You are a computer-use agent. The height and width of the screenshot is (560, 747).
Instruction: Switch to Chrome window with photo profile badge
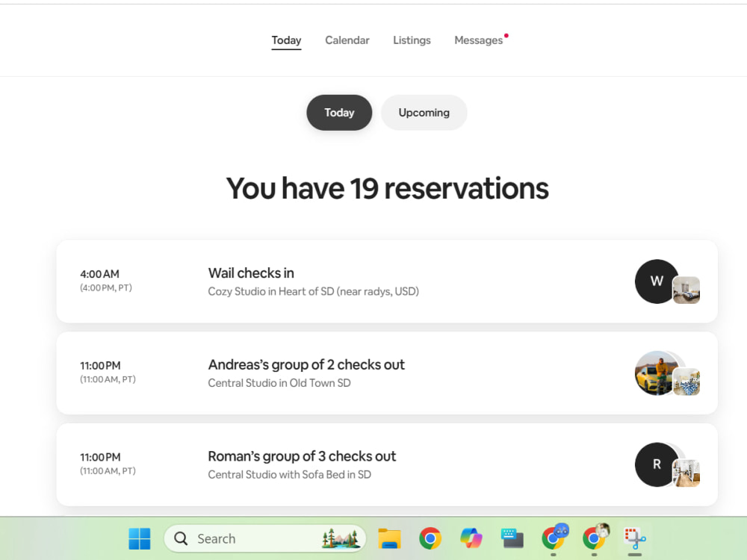click(595, 537)
